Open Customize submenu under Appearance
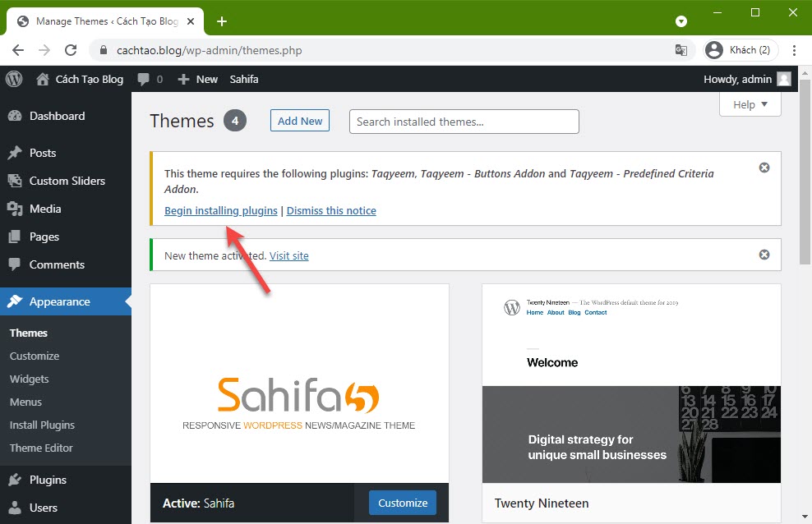The width and height of the screenshot is (812, 524). [x=35, y=356]
